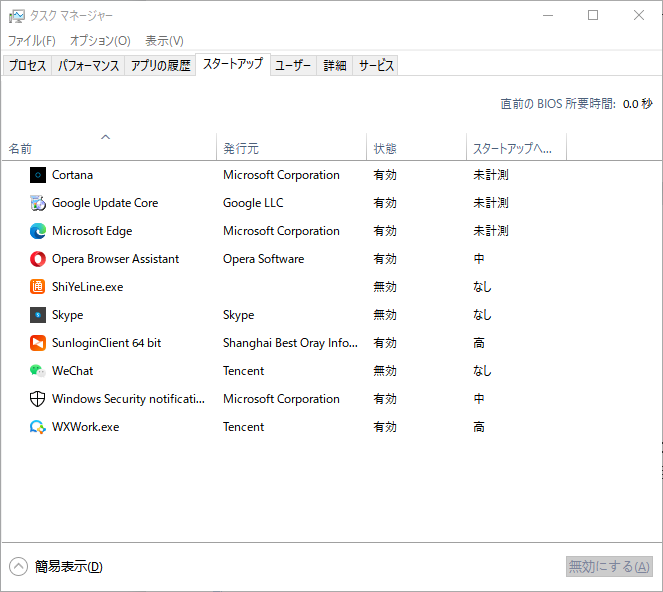The width and height of the screenshot is (663, 592).
Task: Open the 詳細 tab
Action: (335, 66)
